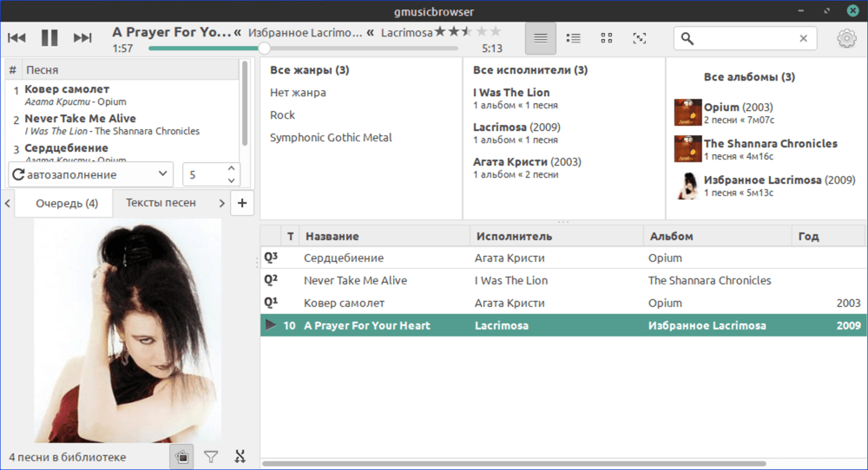Viewport: 868px width, 470px height.
Task: Open the autofill mode dropdown
Action: tap(91, 174)
